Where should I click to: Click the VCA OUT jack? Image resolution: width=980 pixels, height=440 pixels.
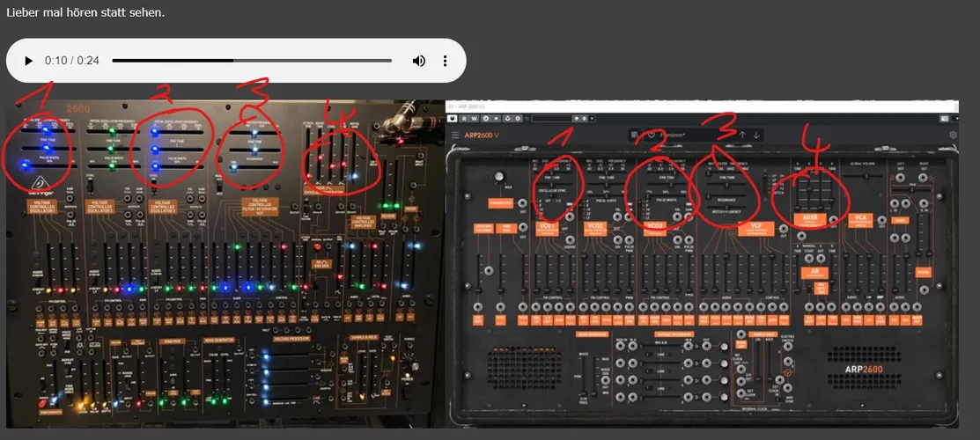(x=882, y=220)
